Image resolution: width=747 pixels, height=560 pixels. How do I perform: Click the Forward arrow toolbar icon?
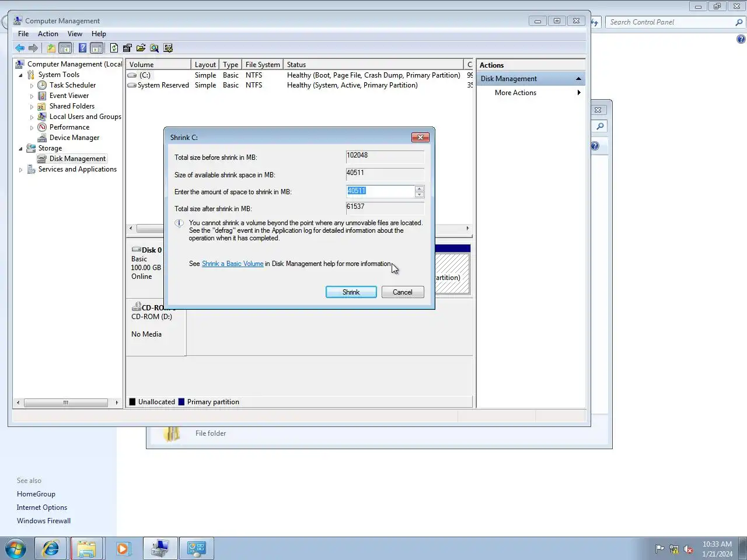[33, 48]
